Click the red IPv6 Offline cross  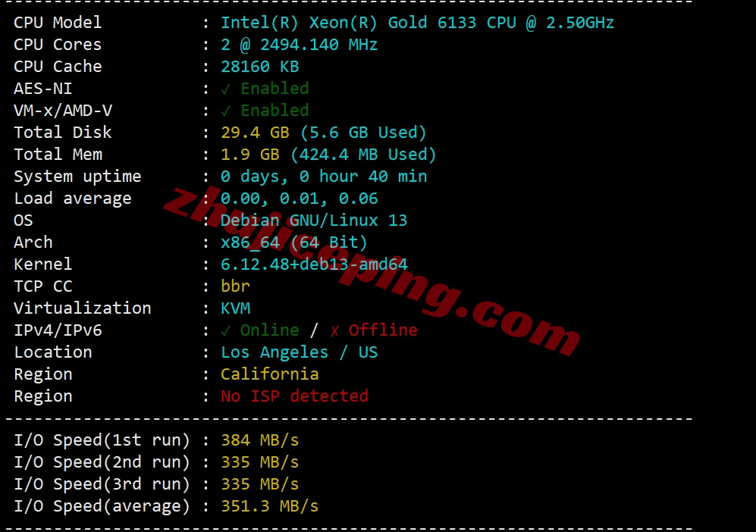coord(334,330)
